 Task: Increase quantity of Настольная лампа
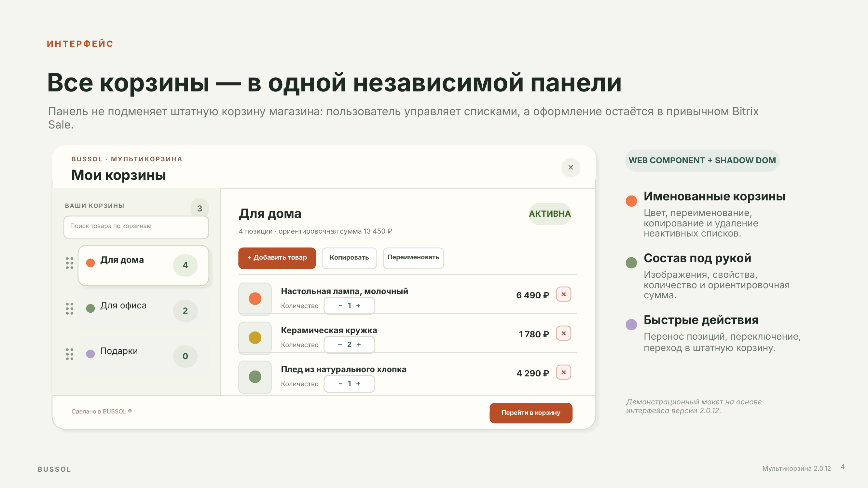358,305
